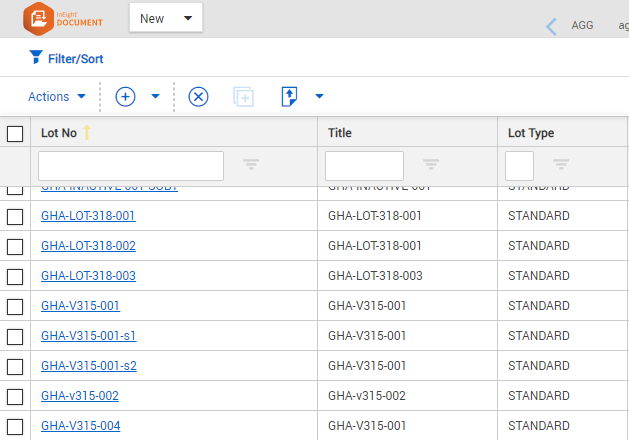
Task: Open the GHA-LOT-318-003 lot link
Action: 88,276
